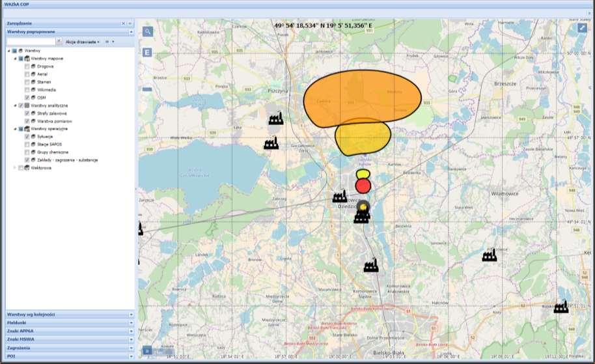Viewport: 595px width, 364px height.
Task: Open the Znaki APP6A accordion header
Action: 70,331
